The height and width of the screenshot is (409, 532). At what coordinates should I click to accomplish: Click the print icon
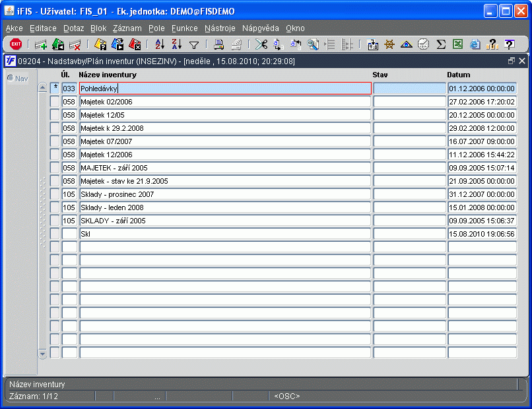(219, 44)
